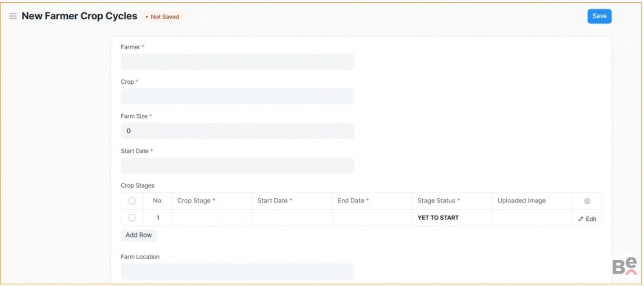The width and height of the screenshot is (644, 286).
Task: Click the Uploaded Image cell in row 1
Action: click(x=532, y=218)
